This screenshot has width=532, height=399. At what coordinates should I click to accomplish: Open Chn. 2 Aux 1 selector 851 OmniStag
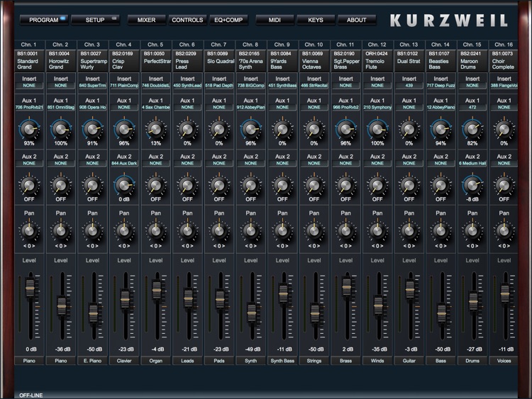(61, 107)
